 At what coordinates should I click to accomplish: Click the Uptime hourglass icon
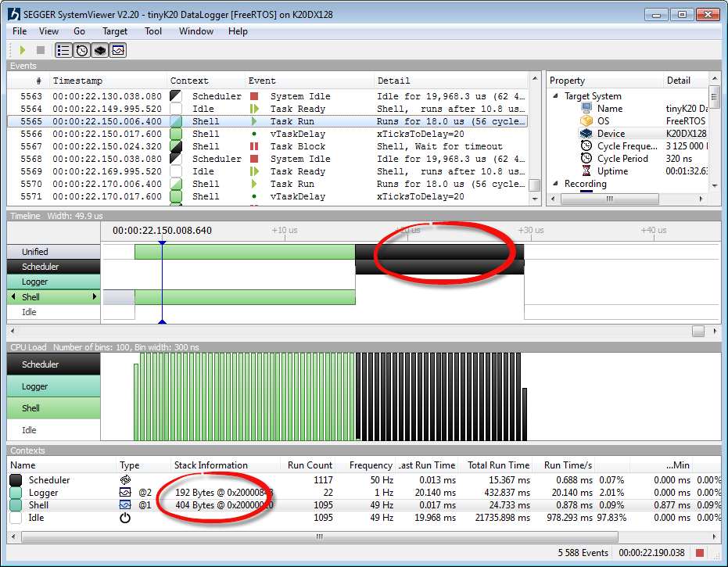point(586,171)
